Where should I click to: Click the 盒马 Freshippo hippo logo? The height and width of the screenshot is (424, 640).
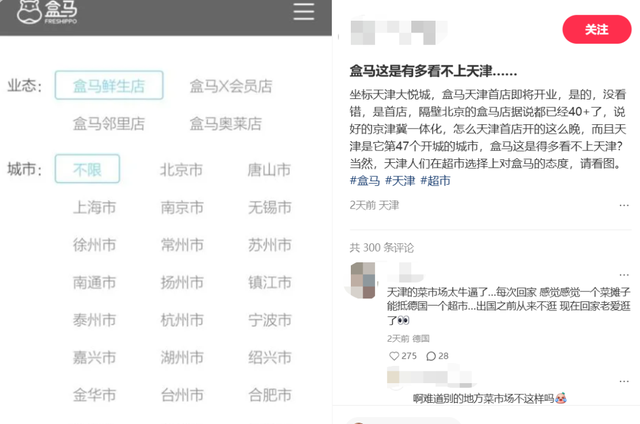pyautogui.click(x=47, y=12)
